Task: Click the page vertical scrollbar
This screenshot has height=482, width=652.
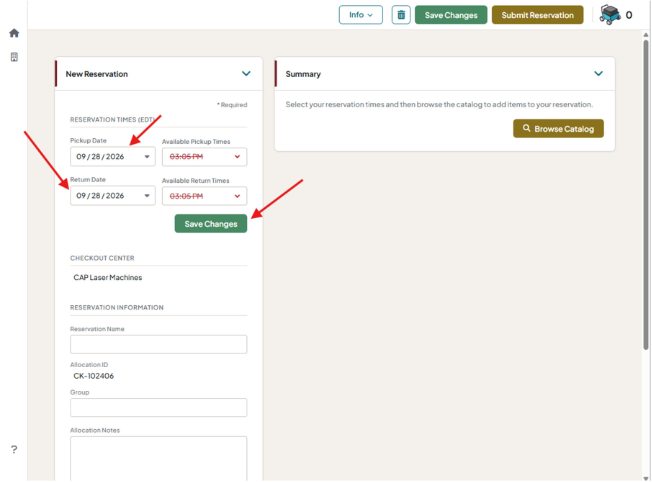Action: point(646,195)
